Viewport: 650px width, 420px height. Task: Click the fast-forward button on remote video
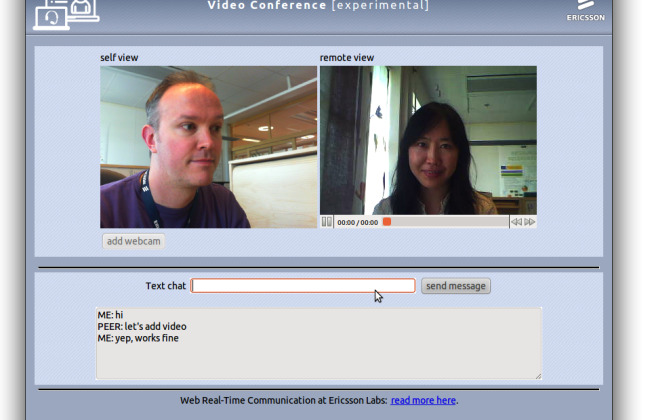[x=529, y=222]
